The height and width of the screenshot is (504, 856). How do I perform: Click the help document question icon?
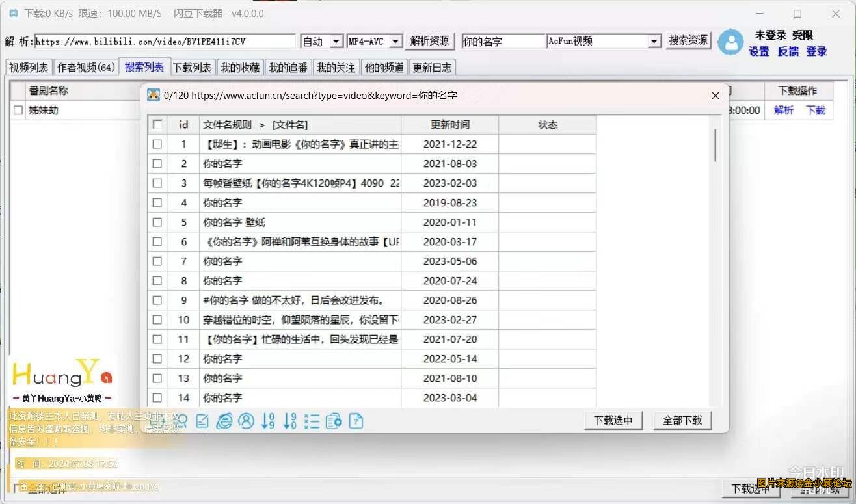356,421
